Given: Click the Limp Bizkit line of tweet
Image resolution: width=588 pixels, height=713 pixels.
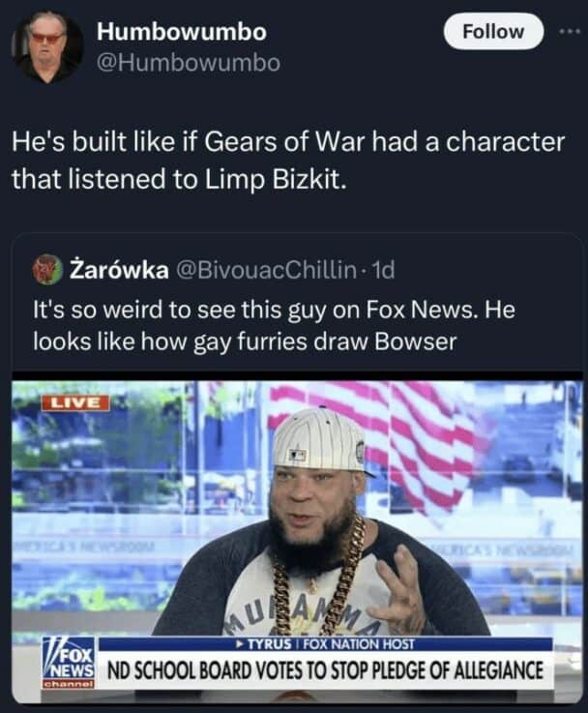Looking at the screenshot, I should [x=180, y=179].
